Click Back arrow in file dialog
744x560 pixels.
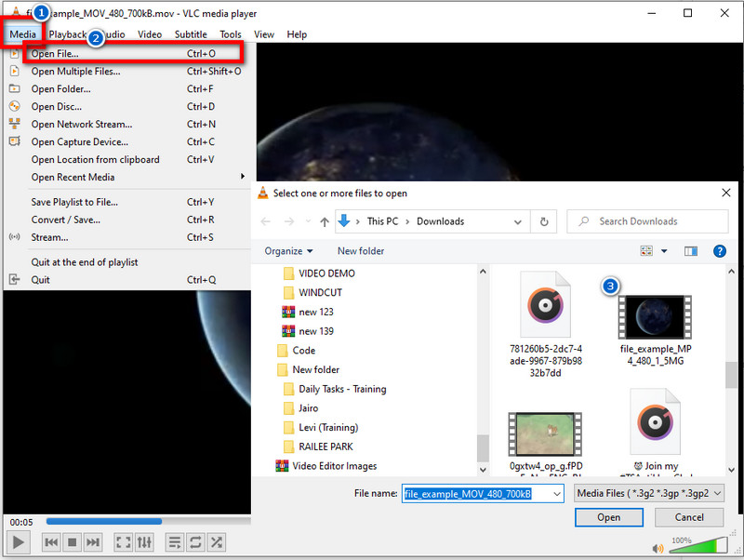[266, 221]
